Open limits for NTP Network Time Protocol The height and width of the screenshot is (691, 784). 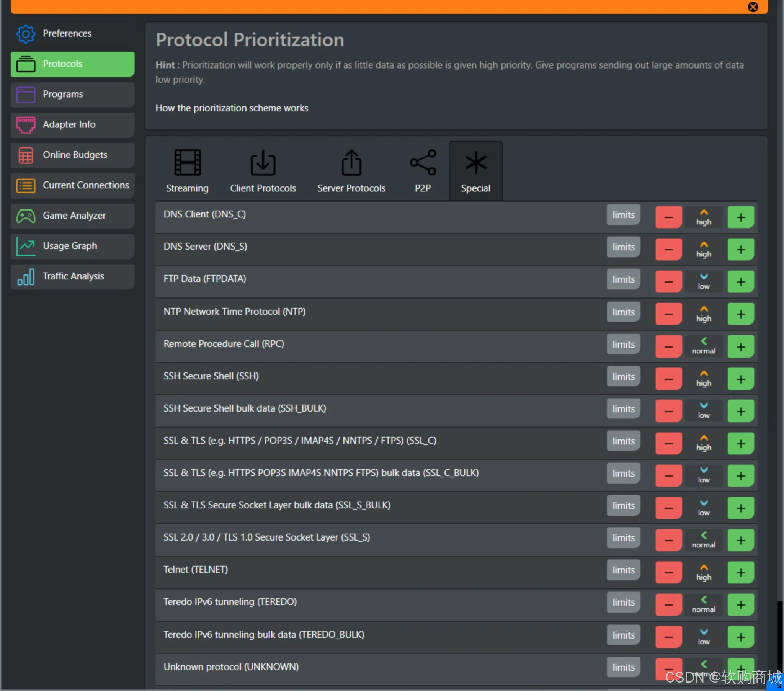point(623,312)
